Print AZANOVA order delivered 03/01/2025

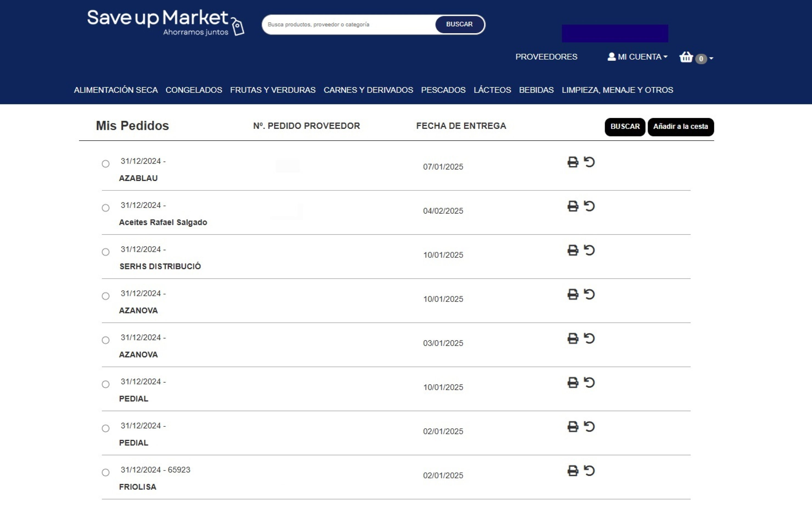point(573,338)
